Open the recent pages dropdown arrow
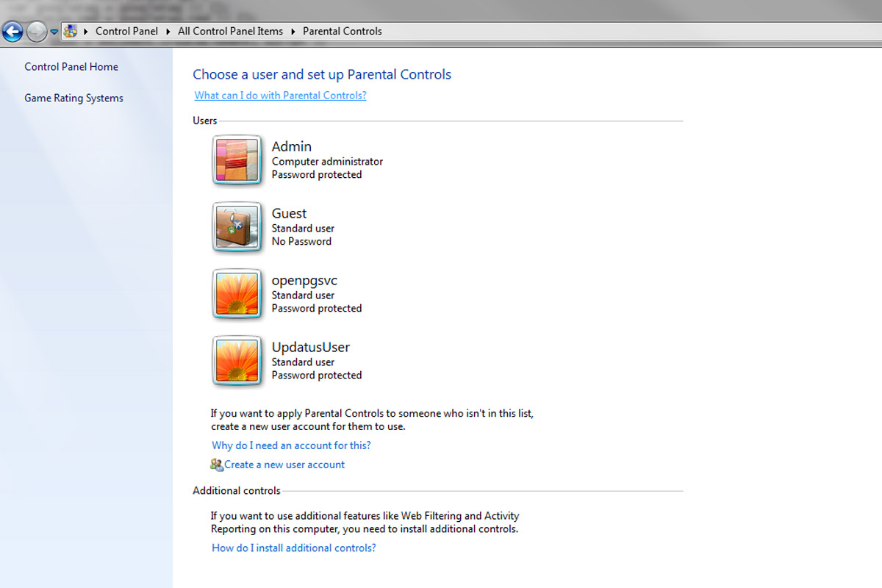Image resolution: width=882 pixels, height=588 pixels. pyautogui.click(x=54, y=32)
